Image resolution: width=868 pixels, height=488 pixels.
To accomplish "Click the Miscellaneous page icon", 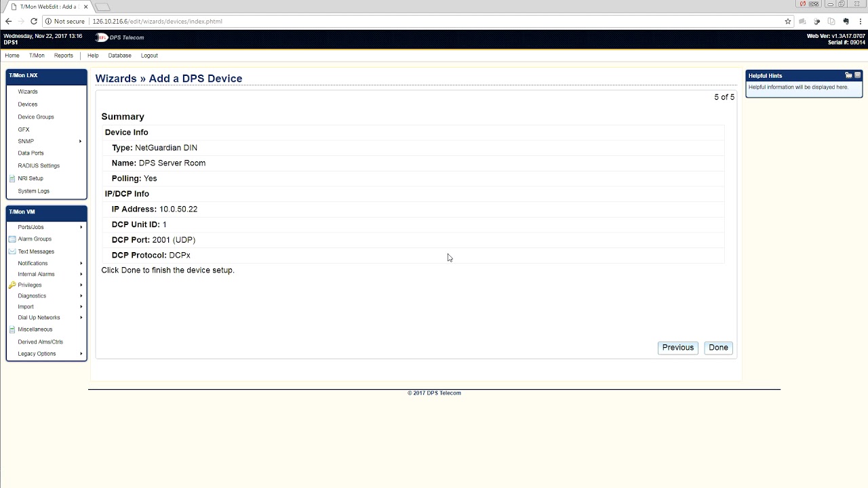I will tap(12, 329).
